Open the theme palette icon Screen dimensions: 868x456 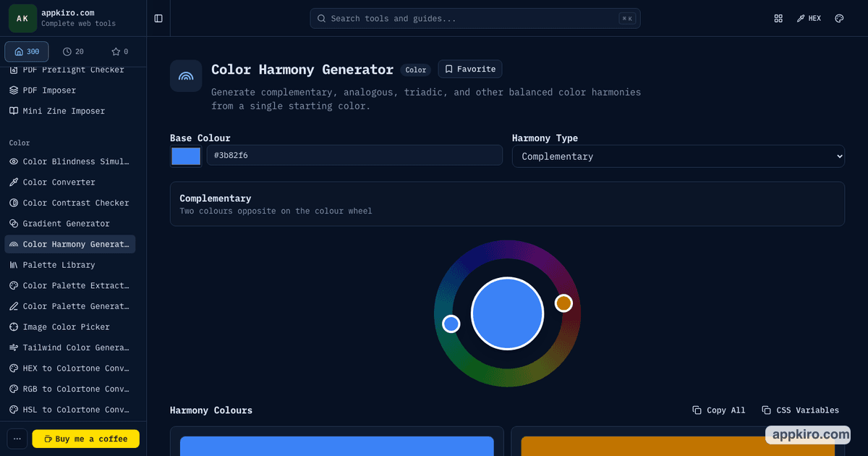click(839, 18)
